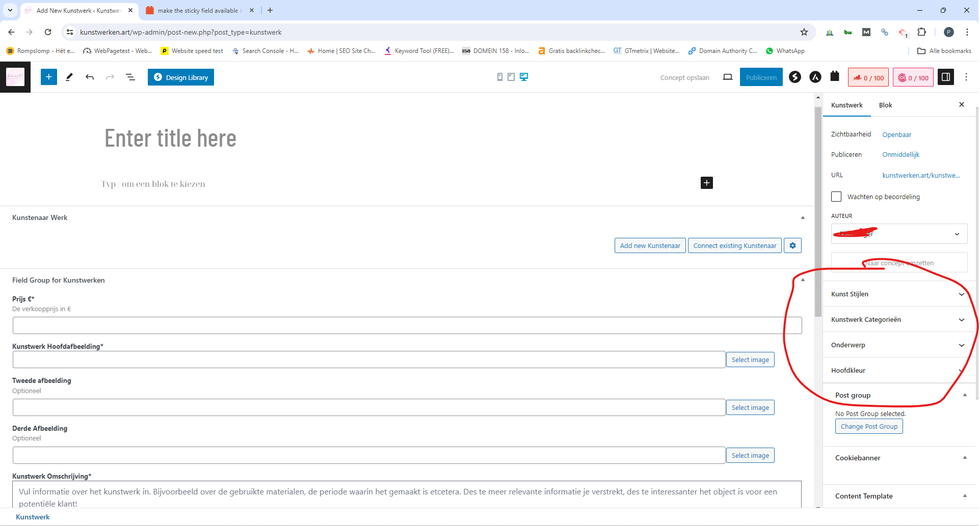Redo with the forward arrow icon
This screenshot has height=526, width=980.
click(110, 77)
